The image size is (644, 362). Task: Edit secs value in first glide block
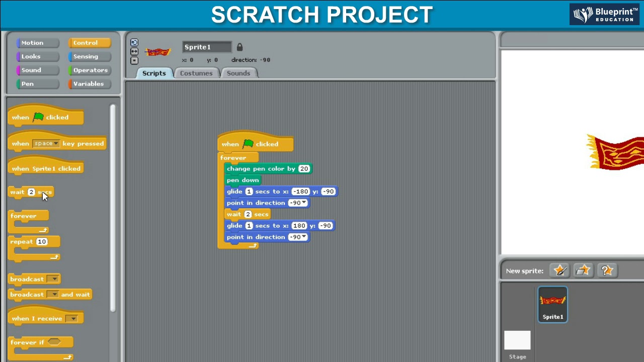tap(249, 192)
